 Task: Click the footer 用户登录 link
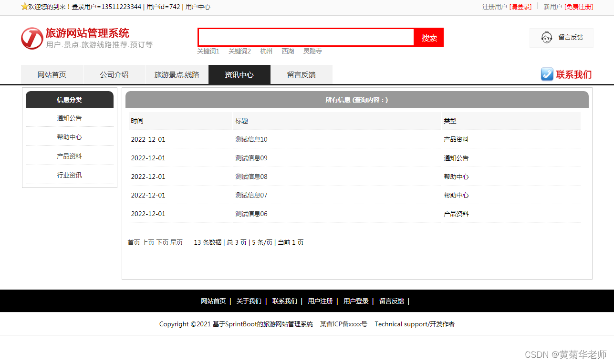coord(356,301)
